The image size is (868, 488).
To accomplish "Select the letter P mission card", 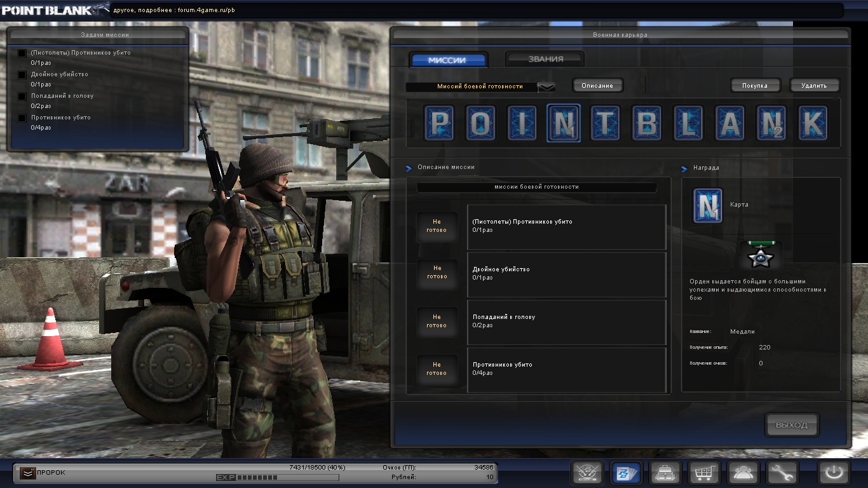I will [440, 123].
